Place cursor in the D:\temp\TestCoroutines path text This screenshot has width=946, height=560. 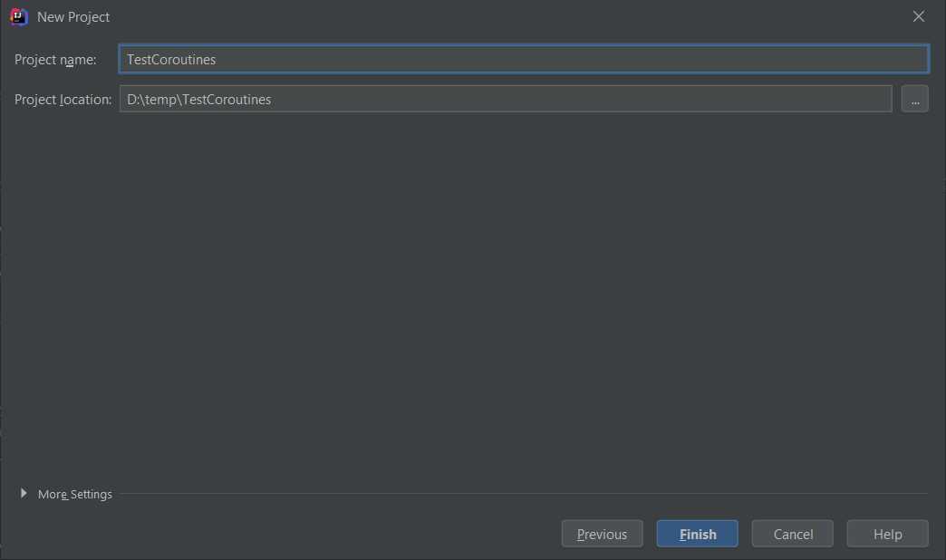point(198,100)
